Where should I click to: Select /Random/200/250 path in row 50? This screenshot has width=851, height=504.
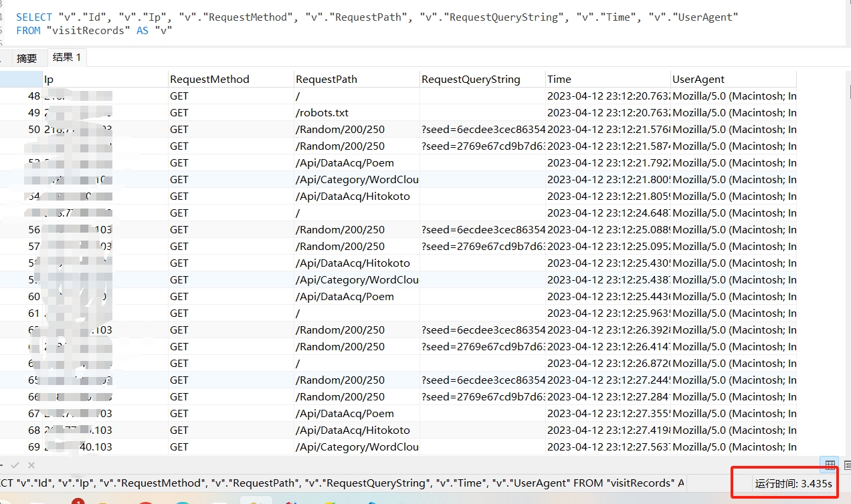pyautogui.click(x=357, y=129)
